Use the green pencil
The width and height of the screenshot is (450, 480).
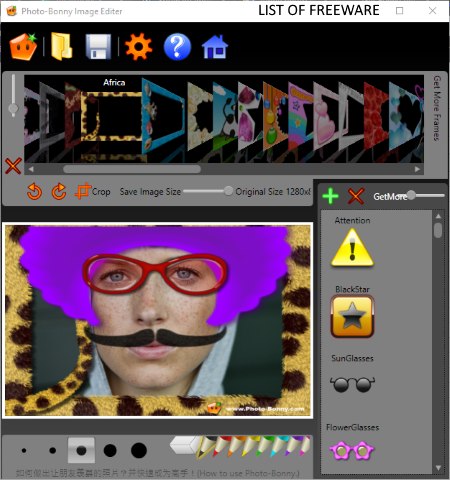265,447
